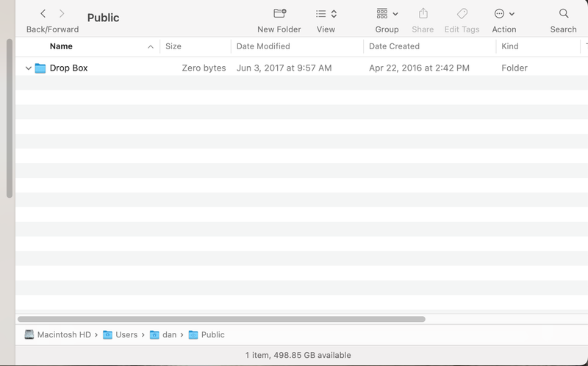Go to Macintosh HD in path bar

pyautogui.click(x=57, y=334)
